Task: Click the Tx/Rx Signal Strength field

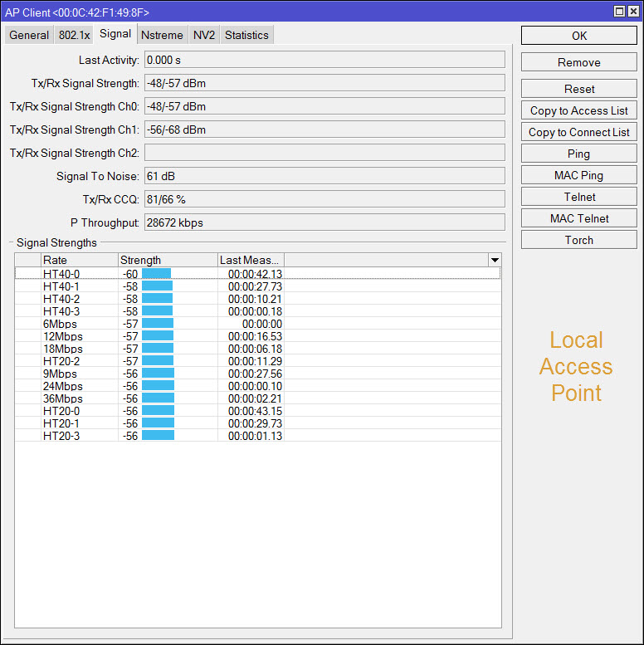Action: (324, 84)
